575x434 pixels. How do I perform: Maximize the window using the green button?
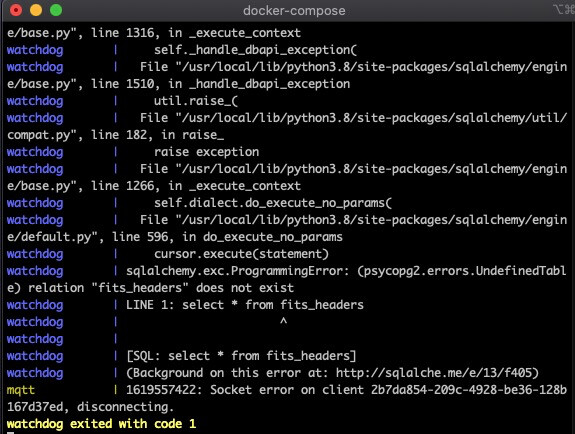point(56,10)
